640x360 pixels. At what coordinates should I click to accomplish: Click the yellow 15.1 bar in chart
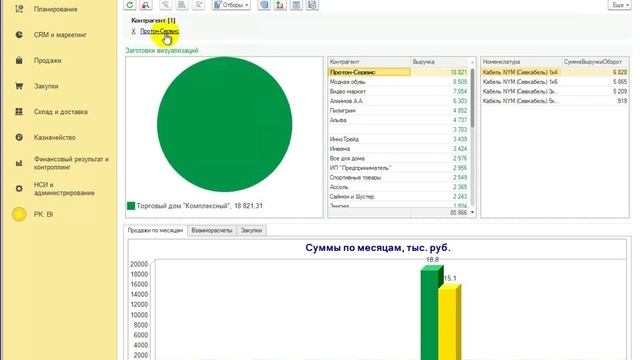[x=449, y=322]
